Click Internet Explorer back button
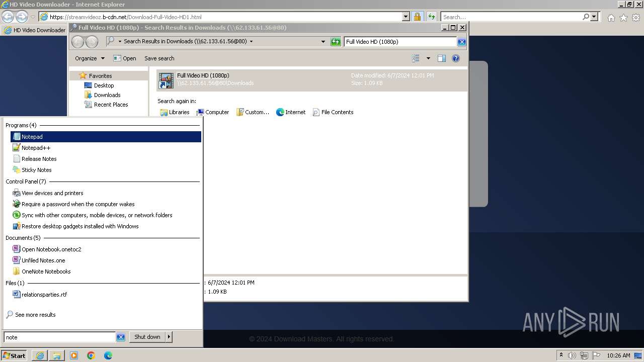Screen dimensions: 644x362 8,17
